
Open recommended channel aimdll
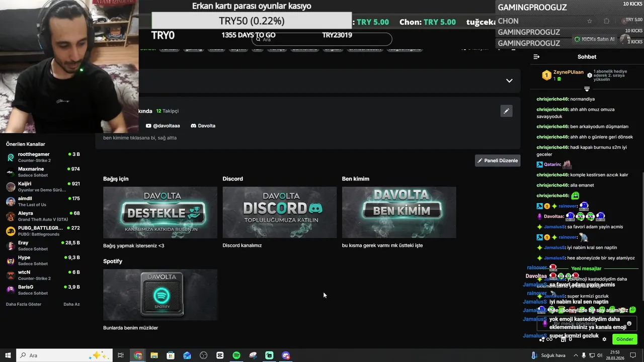[x=43, y=201]
